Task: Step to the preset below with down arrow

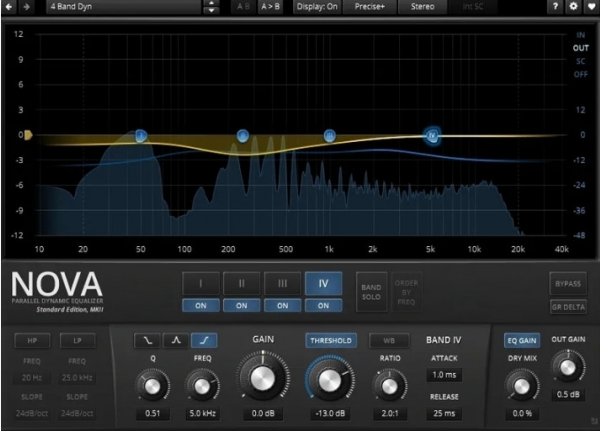Action: [x=211, y=10]
